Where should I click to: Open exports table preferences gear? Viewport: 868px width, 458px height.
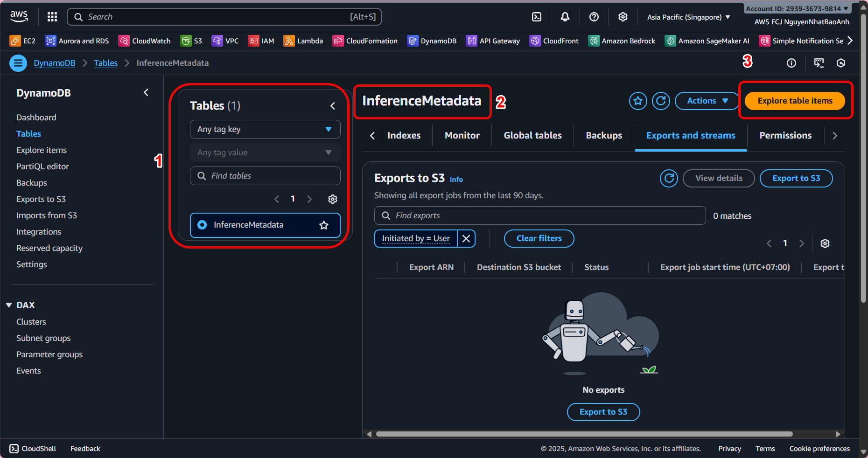pyautogui.click(x=825, y=243)
